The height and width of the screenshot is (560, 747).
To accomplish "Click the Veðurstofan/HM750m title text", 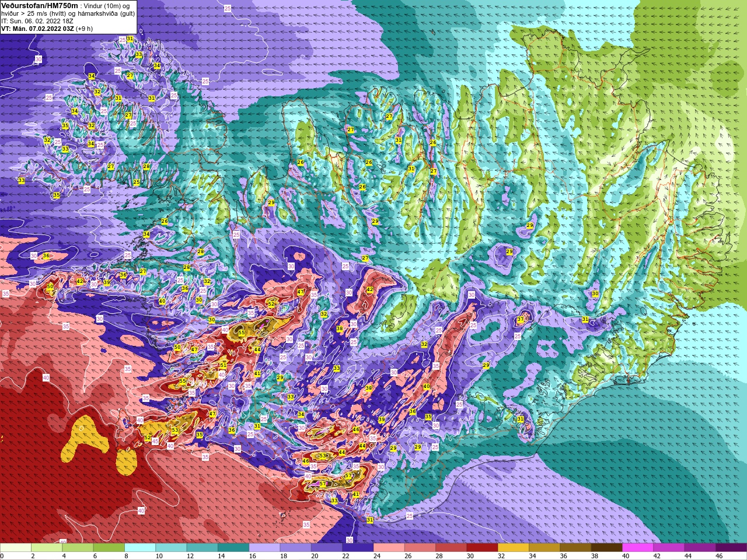I will pyautogui.click(x=39, y=5).
